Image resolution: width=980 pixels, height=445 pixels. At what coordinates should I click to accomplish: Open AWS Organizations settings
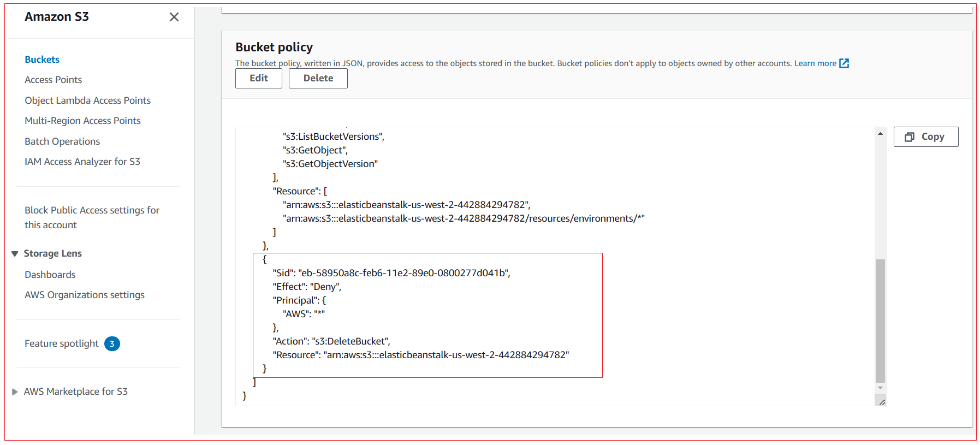pyautogui.click(x=85, y=295)
